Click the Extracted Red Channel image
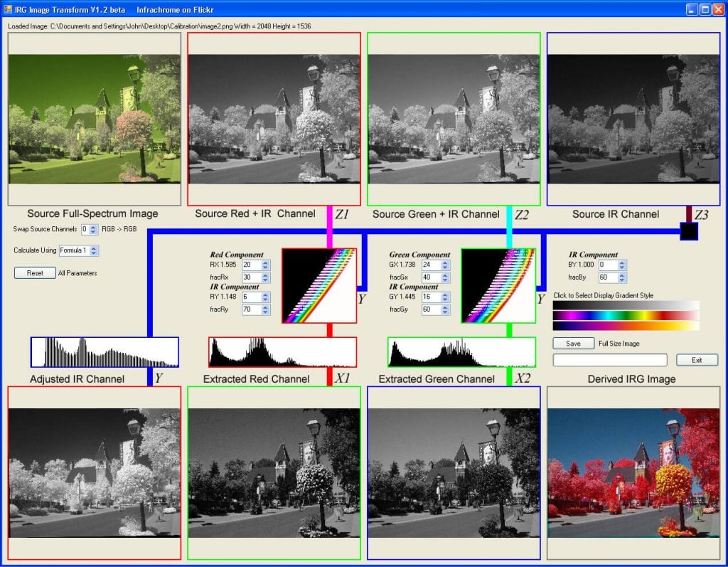The height and width of the screenshot is (567, 728). point(274,472)
